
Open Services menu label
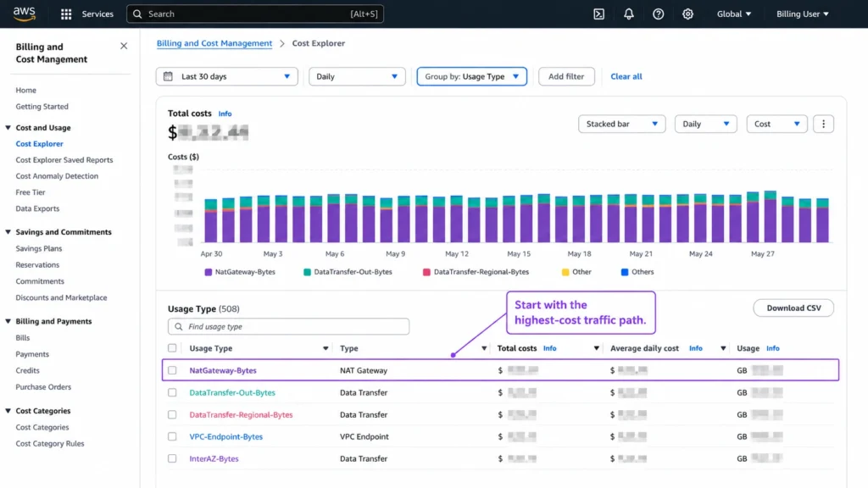click(x=97, y=14)
